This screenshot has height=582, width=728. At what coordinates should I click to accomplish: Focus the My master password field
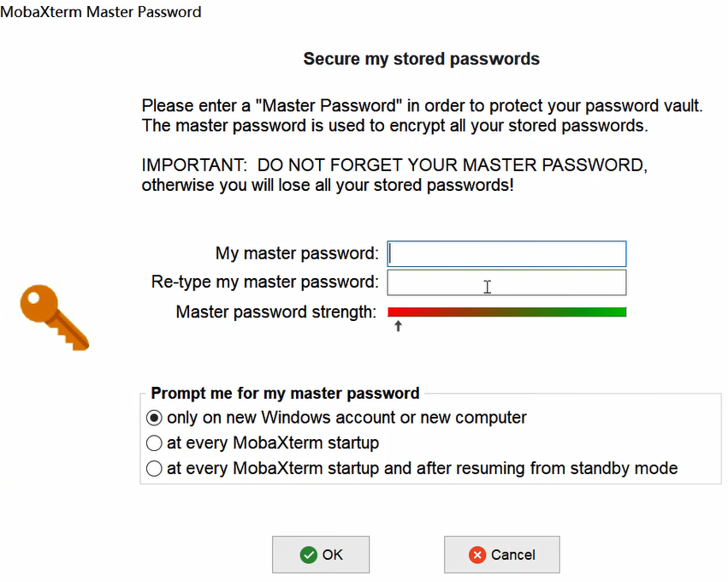pyautogui.click(x=507, y=253)
